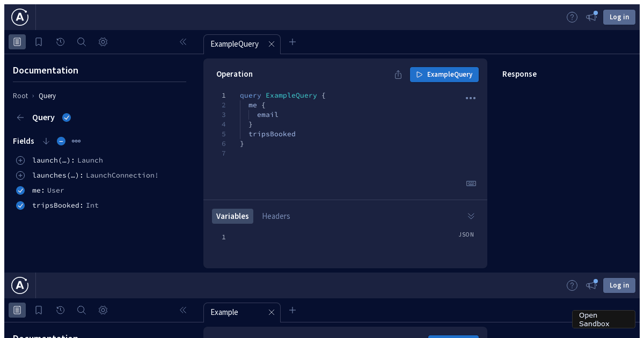644x338 pixels.
Task: Open the Documentation panel in the sidebar
Action: tap(17, 41)
